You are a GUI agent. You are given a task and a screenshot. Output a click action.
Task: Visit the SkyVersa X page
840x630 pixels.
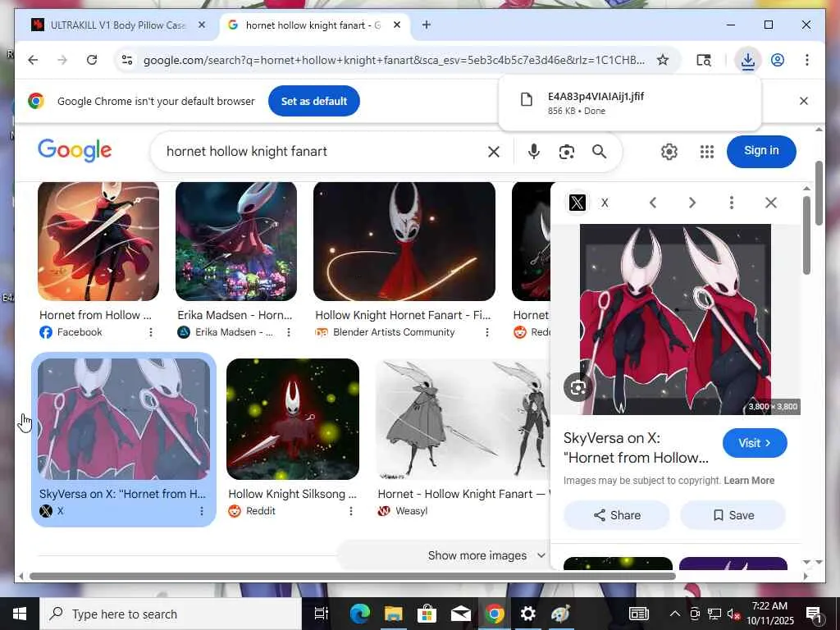point(755,443)
